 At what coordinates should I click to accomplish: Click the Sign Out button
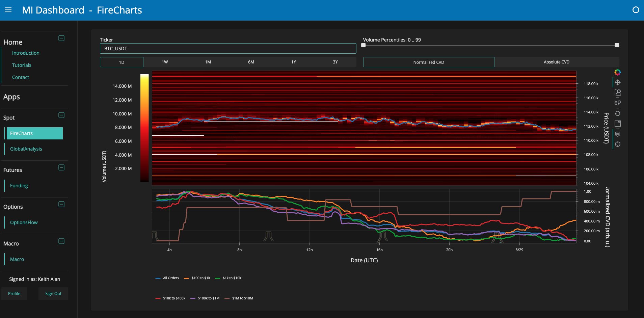click(x=53, y=294)
